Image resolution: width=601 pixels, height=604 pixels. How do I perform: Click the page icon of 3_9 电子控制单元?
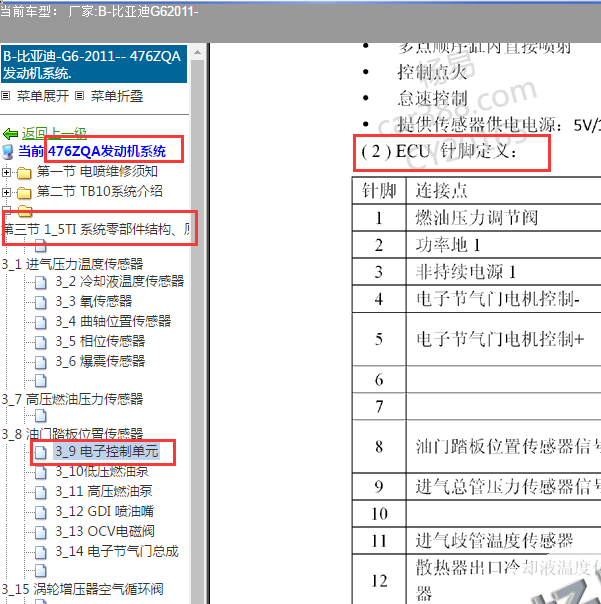coord(40,452)
